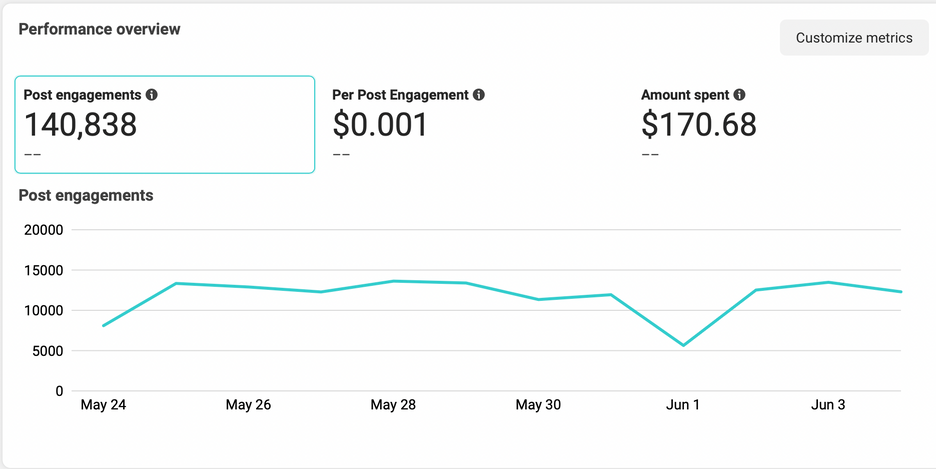Click the info icon beside Post engagements
The height and width of the screenshot is (469, 936).
pos(152,95)
